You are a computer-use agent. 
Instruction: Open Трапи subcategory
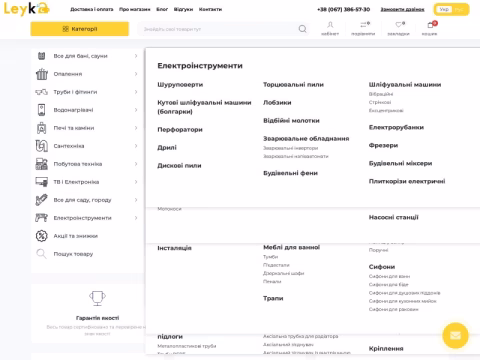pos(273,298)
